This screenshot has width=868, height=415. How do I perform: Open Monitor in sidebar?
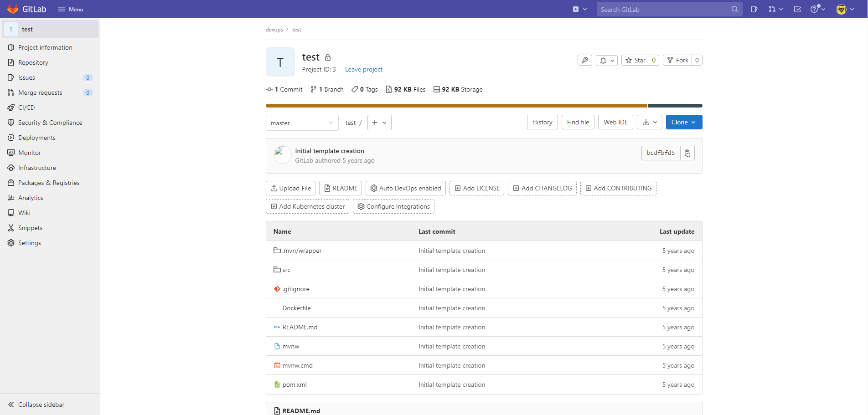coord(50,153)
